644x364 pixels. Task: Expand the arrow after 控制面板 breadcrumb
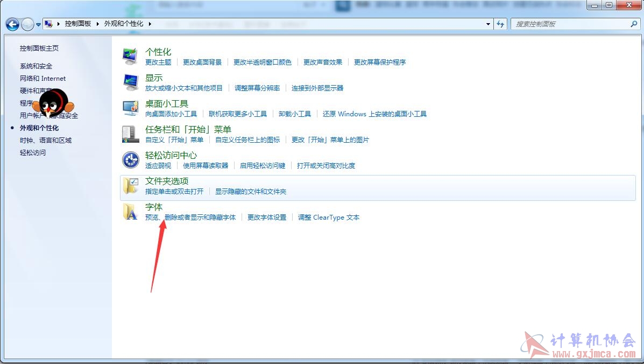98,24
